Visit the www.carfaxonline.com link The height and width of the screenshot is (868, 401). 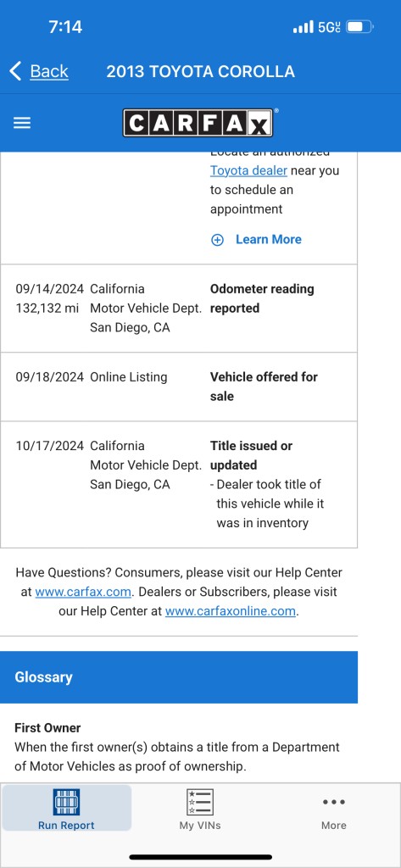tap(231, 611)
